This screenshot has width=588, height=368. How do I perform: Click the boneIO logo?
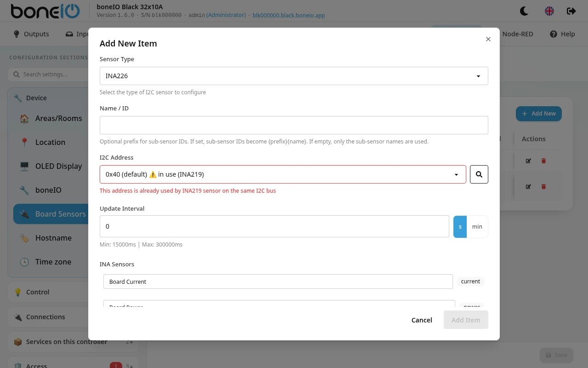coord(45,11)
